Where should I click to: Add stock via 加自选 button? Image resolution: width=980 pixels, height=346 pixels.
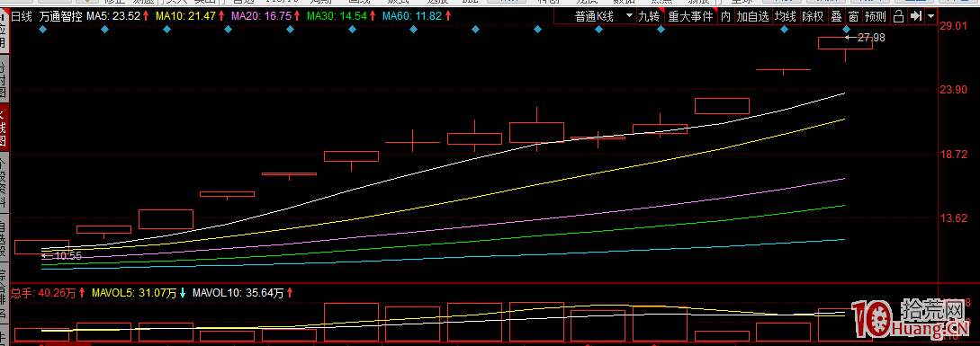pyautogui.click(x=752, y=16)
